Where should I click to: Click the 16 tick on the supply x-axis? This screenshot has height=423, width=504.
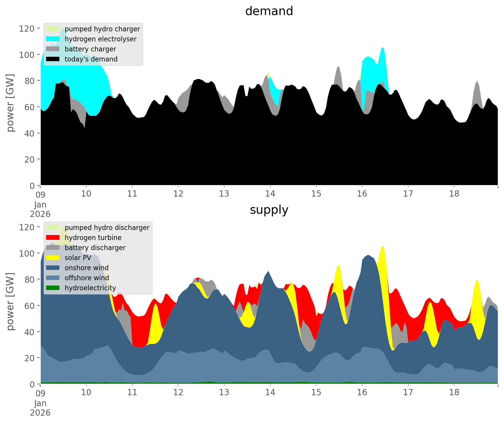click(x=362, y=393)
